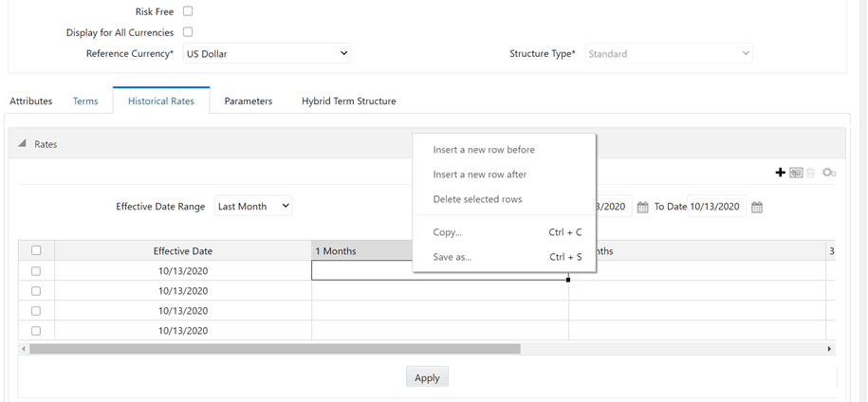Open the calendar picker left of To Date label

642,208
